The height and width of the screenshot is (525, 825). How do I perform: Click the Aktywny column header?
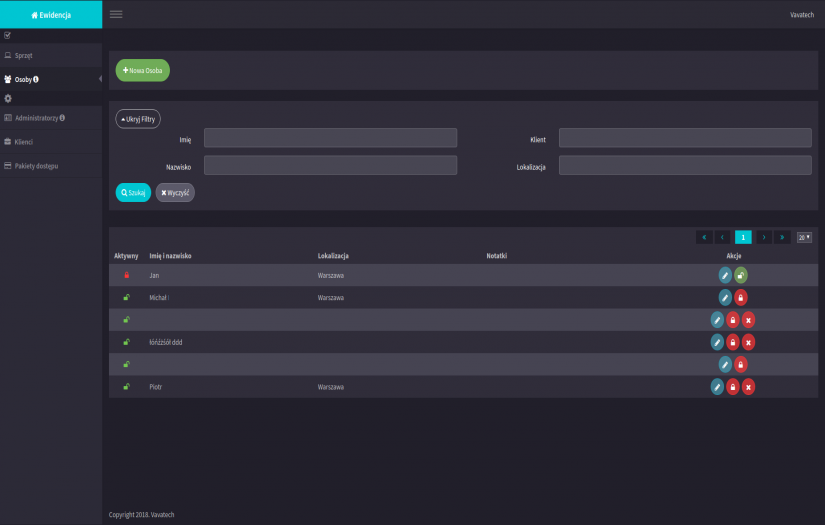(126, 256)
